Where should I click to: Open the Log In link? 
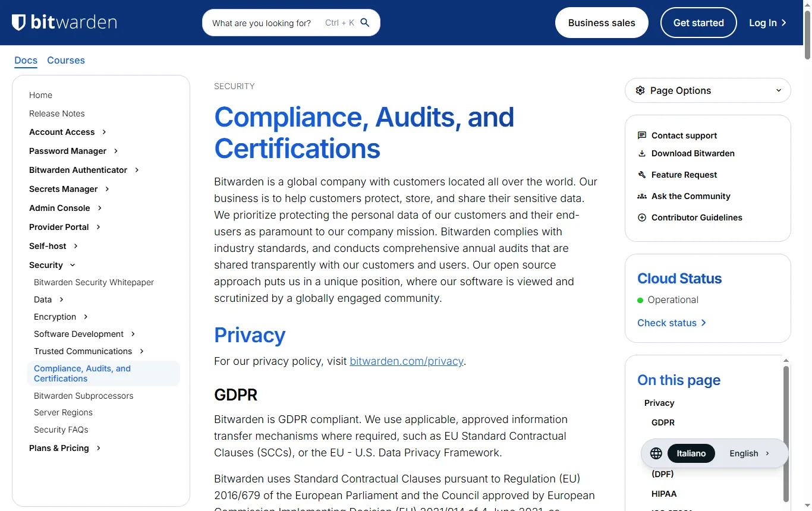point(767,23)
